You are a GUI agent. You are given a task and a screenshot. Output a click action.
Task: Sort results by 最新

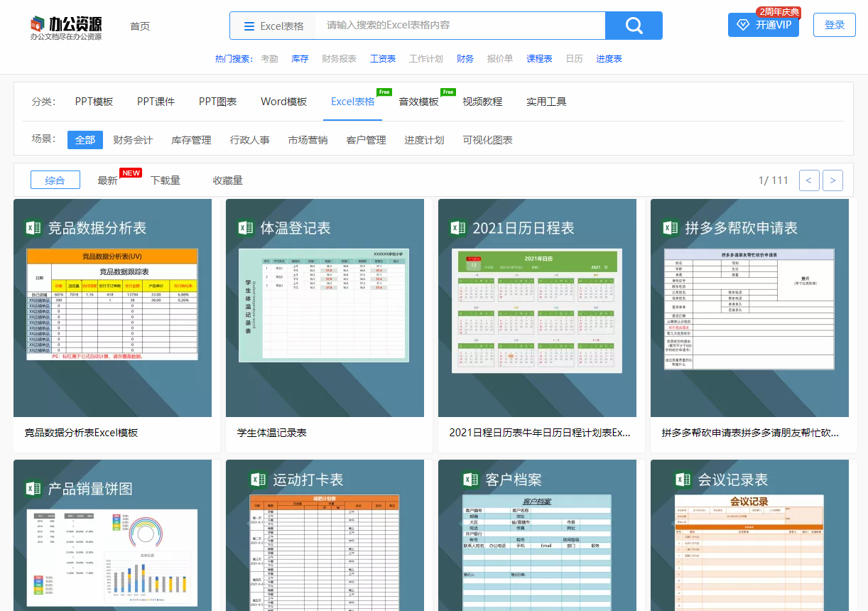(x=107, y=180)
